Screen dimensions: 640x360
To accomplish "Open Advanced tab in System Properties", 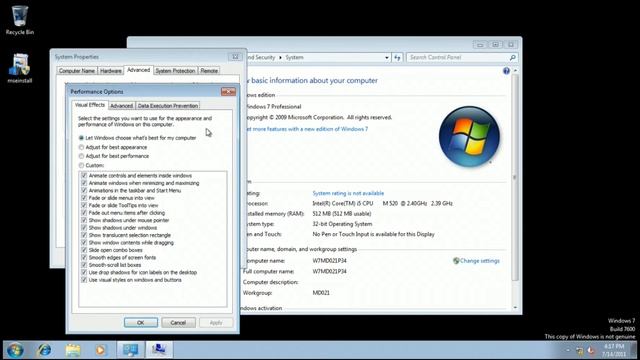I will 138,70.
